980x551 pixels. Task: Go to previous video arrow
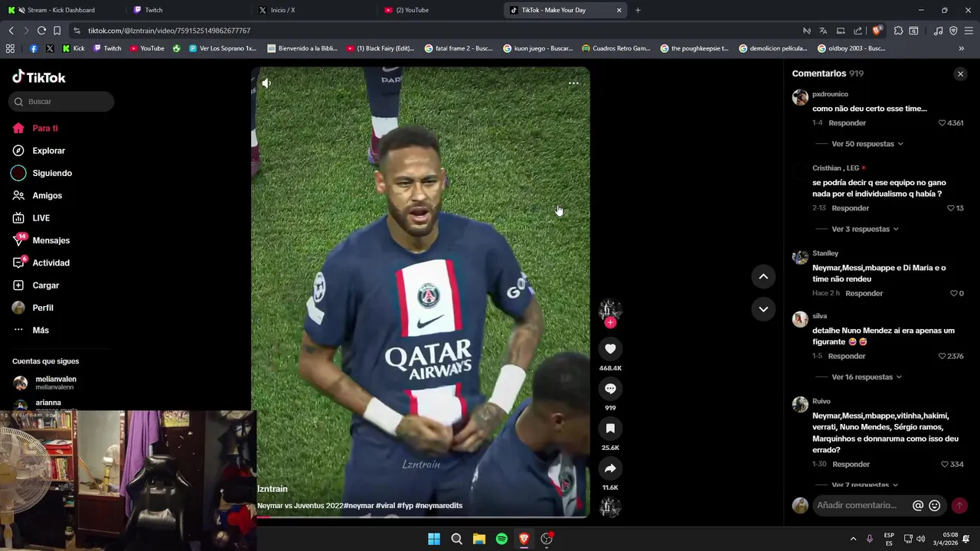click(763, 276)
